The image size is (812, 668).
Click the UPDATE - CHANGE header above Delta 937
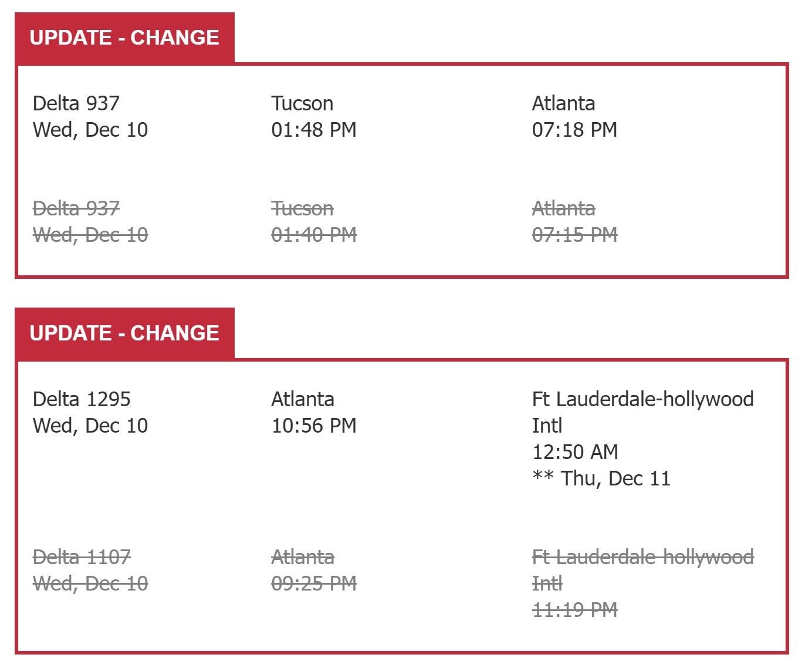(x=124, y=38)
